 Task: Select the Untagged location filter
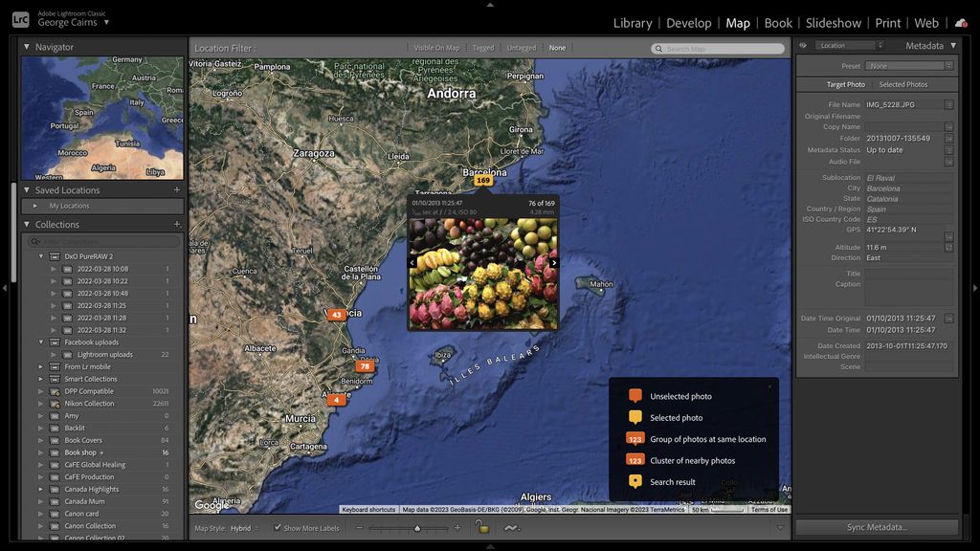point(522,48)
